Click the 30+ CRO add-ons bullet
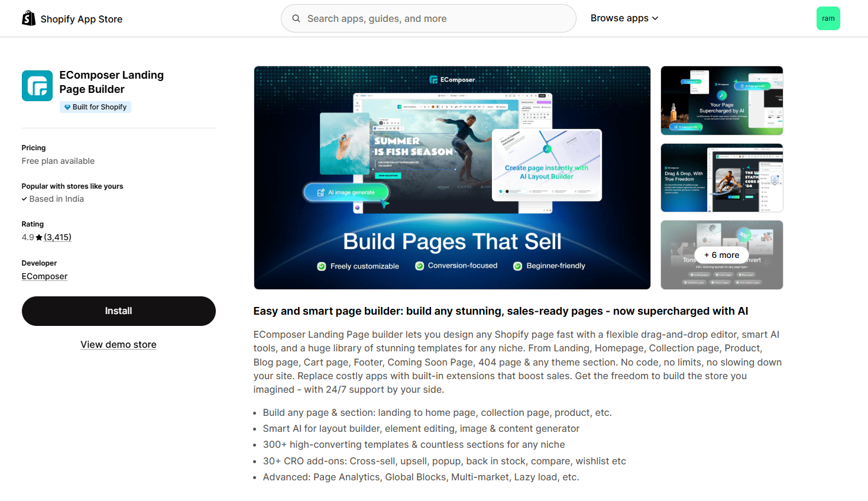Image resolution: width=868 pixels, height=501 pixels. pyautogui.click(x=444, y=461)
